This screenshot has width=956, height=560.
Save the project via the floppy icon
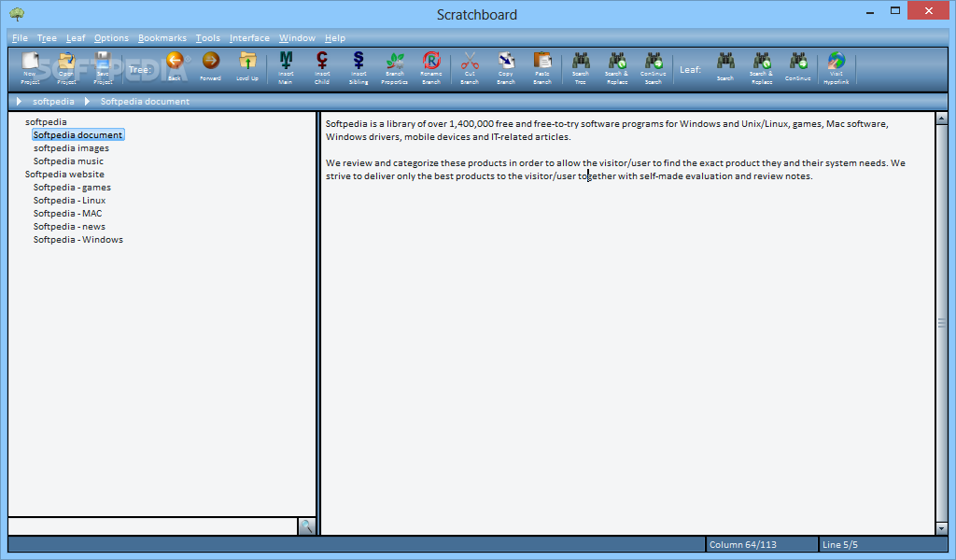[103, 67]
